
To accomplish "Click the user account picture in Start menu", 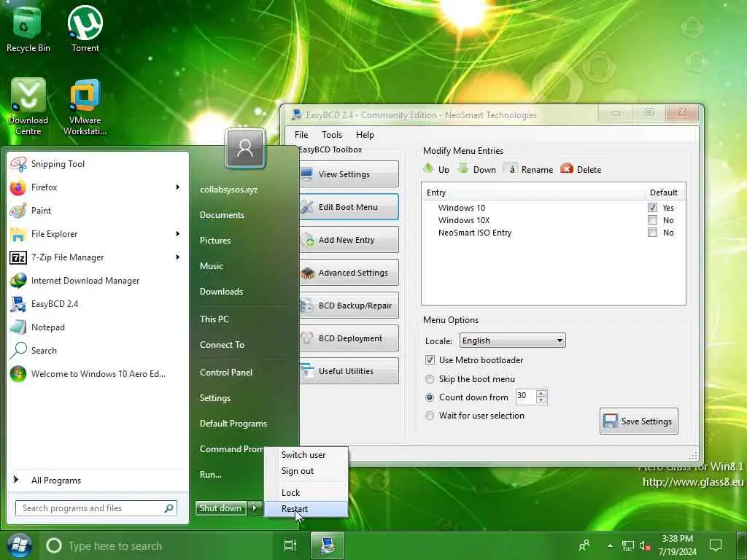I will pyautogui.click(x=245, y=148).
